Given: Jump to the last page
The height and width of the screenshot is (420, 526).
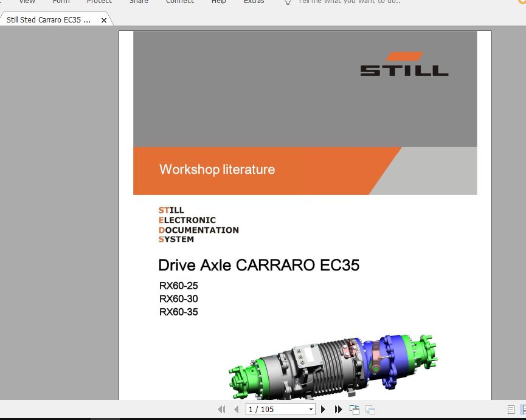Looking at the screenshot, I should point(339,409).
